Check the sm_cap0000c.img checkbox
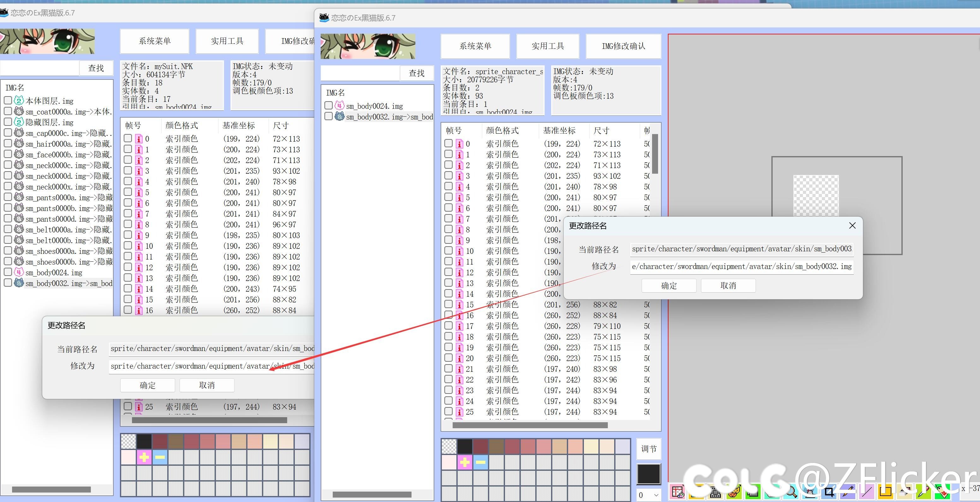 [x=8, y=133]
